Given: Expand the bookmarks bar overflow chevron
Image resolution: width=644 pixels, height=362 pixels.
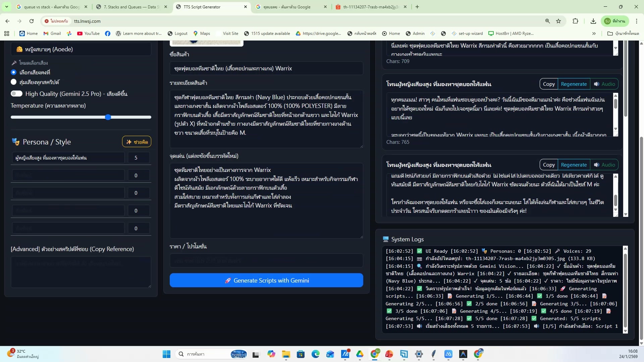Looking at the screenshot, I should 594,34.
